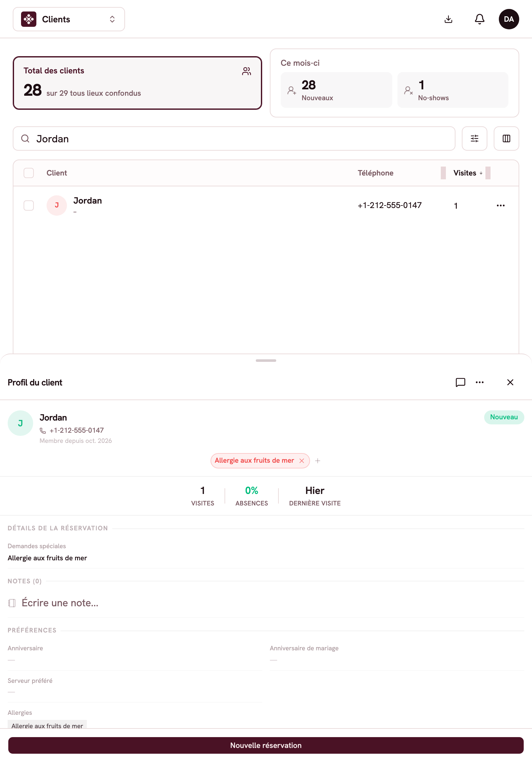Select the No-shows stat card

coord(453,90)
